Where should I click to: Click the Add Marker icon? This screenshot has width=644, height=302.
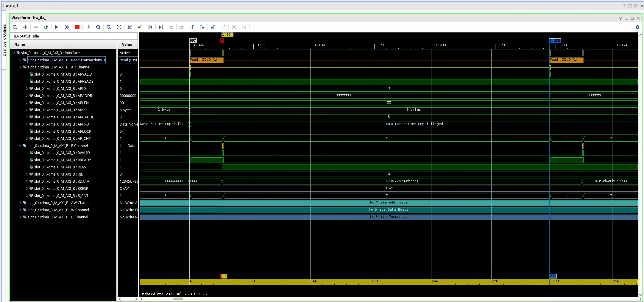point(192,27)
